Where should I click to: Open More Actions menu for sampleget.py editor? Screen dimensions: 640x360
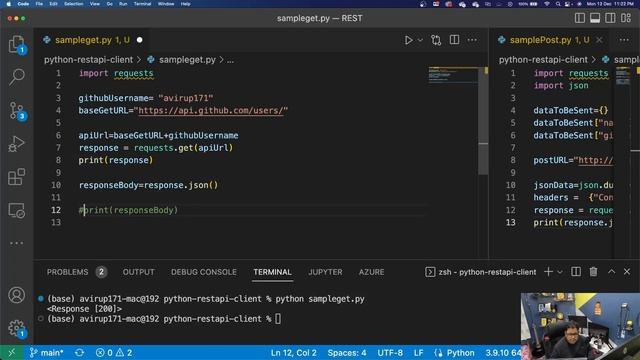point(472,40)
